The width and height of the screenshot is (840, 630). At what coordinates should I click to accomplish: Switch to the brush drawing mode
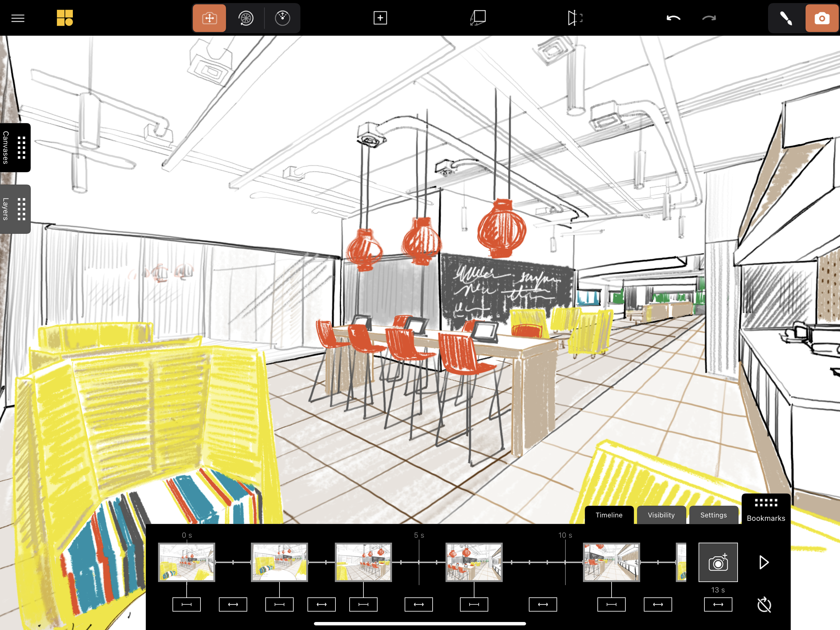pyautogui.click(x=786, y=18)
